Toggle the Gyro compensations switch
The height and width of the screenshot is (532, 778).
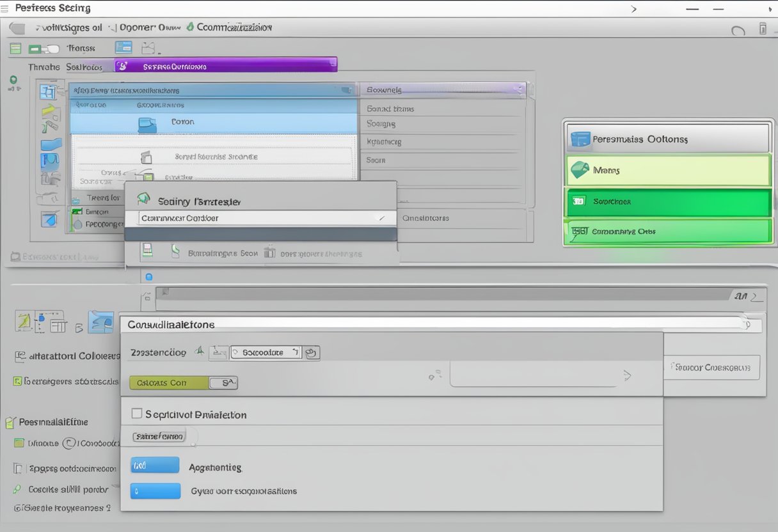(x=155, y=490)
